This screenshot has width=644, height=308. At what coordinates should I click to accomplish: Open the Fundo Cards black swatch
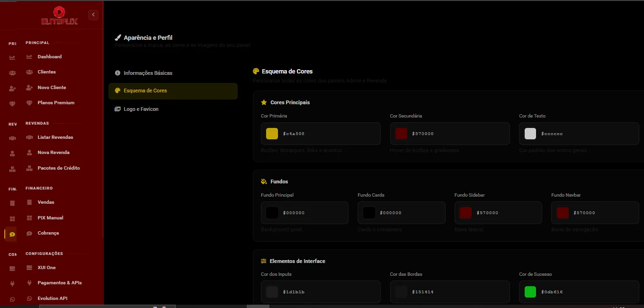(369, 213)
